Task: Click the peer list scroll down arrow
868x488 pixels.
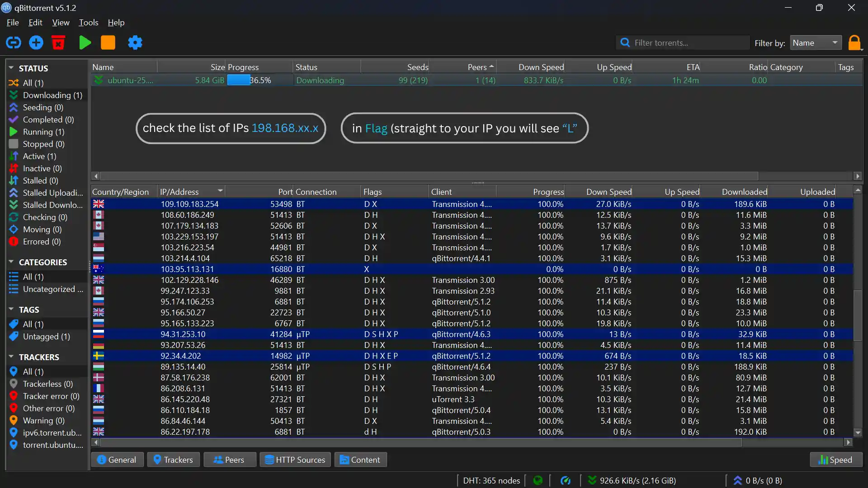Action: [x=858, y=432]
